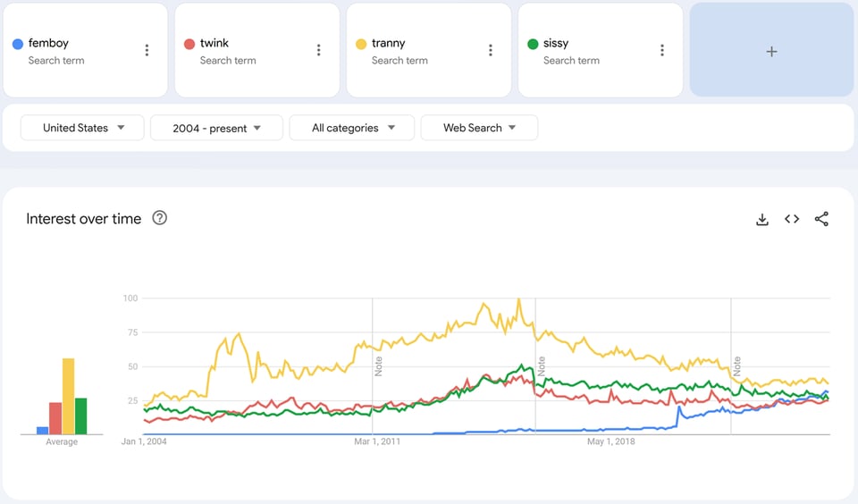Click the plus button to add a comparison
This screenshot has height=504, width=858.
tap(771, 51)
